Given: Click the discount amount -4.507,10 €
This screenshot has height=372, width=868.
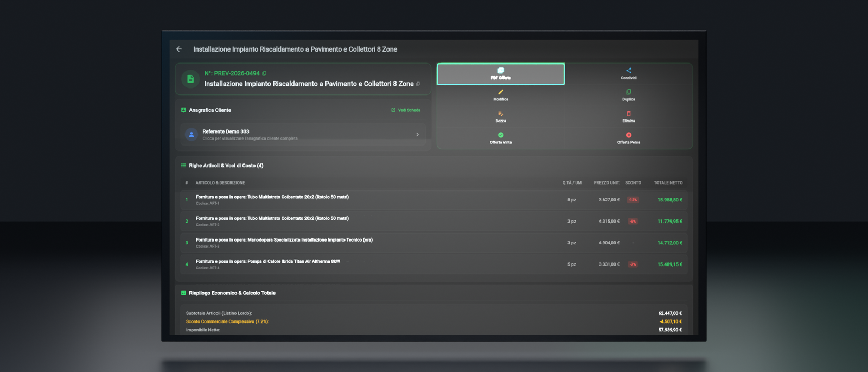Looking at the screenshot, I should pyautogui.click(x=671, y=321).
